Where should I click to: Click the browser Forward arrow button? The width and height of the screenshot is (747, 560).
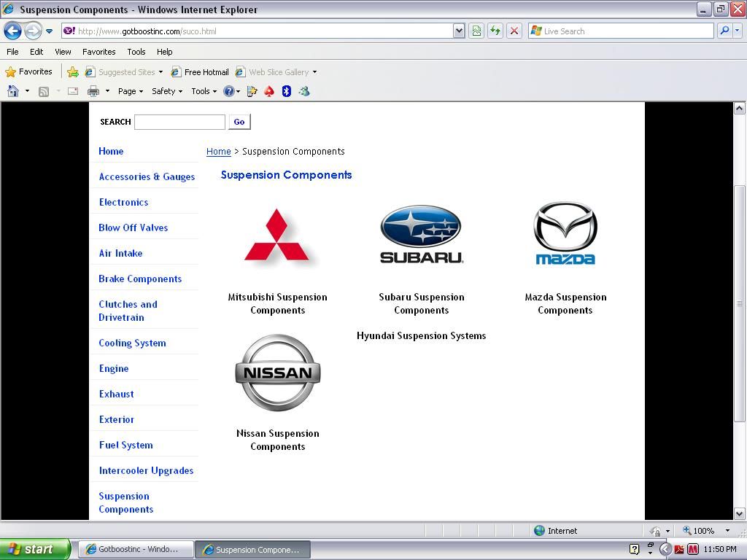click(33, 31)
